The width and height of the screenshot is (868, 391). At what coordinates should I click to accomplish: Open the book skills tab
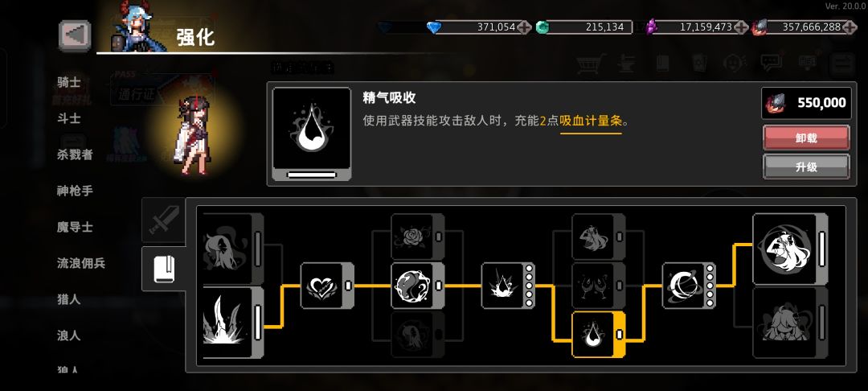click(x=164, y=269)
